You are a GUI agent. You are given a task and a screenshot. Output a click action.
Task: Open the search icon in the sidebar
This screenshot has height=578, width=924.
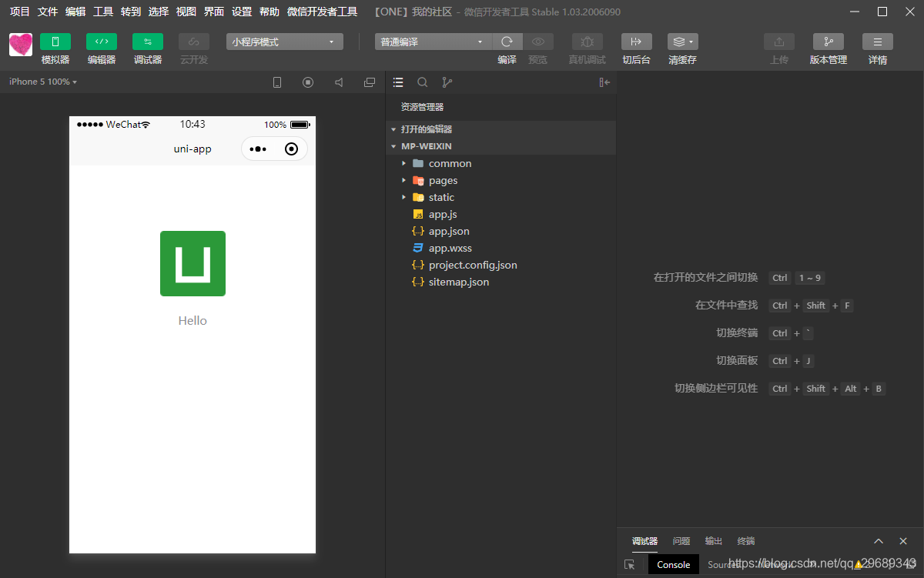[423, 82]
